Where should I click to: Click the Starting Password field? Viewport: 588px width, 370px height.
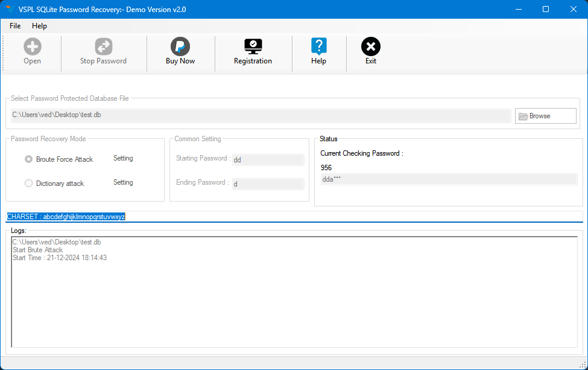tap(268, 160)
